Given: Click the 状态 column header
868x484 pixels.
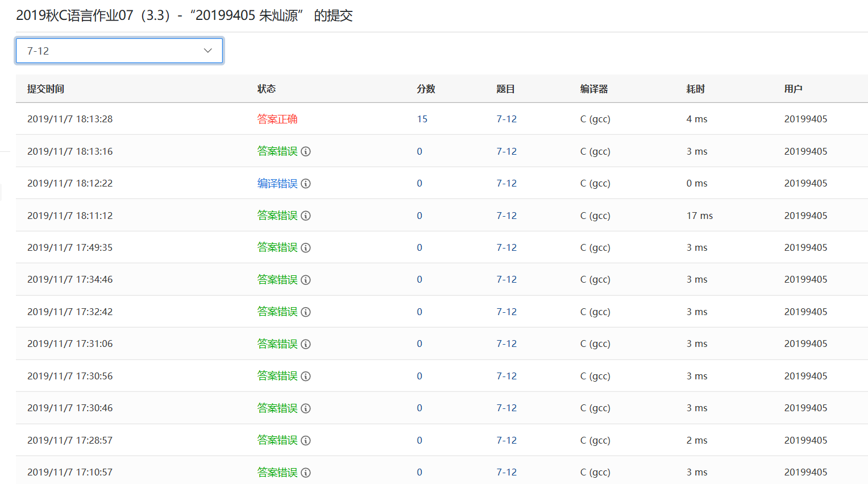Looking at the screenshot, I should pyautogui.click(x=266, y=89).
